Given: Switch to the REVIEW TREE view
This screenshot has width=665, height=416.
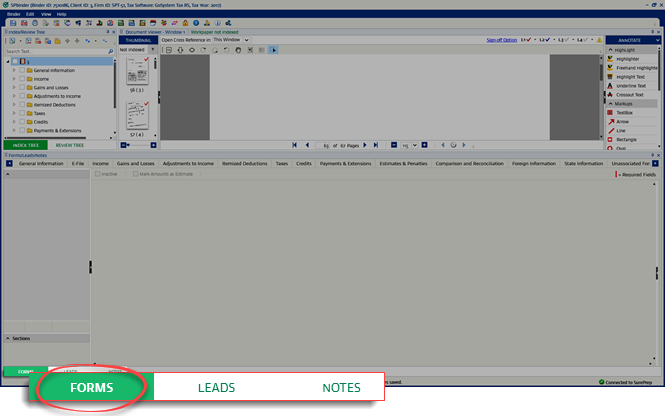Looking at the screenshot, I should (x=70, y=145).
